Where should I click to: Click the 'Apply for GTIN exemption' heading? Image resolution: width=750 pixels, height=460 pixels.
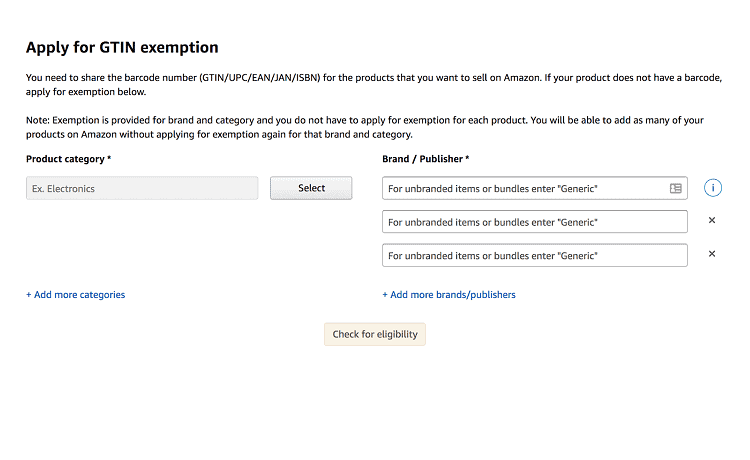click(122, 47)
